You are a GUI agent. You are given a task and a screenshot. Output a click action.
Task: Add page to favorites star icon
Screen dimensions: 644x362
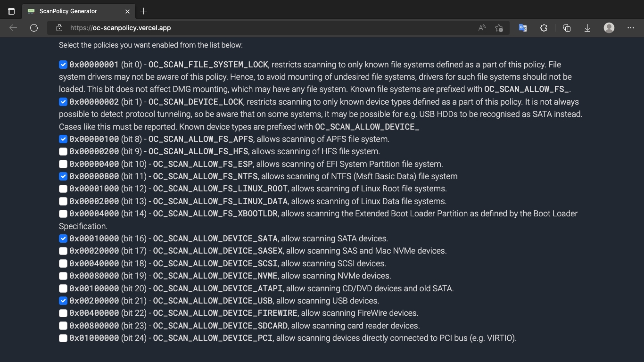tap(499, 28)
